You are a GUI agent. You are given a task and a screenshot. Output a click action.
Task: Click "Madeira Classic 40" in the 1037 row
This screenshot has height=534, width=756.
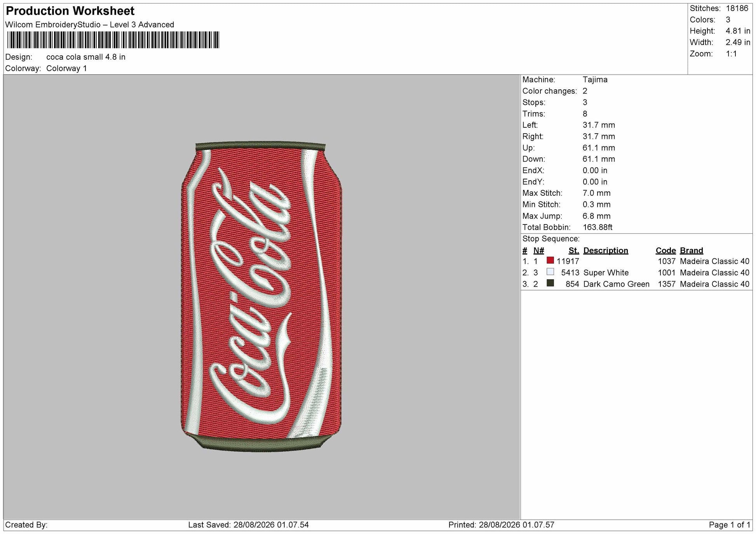click(714, 261)
